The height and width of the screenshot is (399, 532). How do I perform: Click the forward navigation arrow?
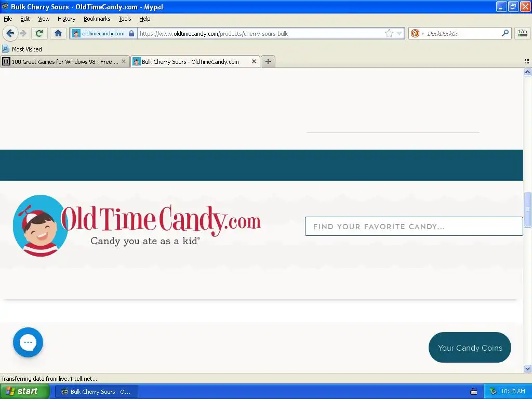click(x=23, y=33)
